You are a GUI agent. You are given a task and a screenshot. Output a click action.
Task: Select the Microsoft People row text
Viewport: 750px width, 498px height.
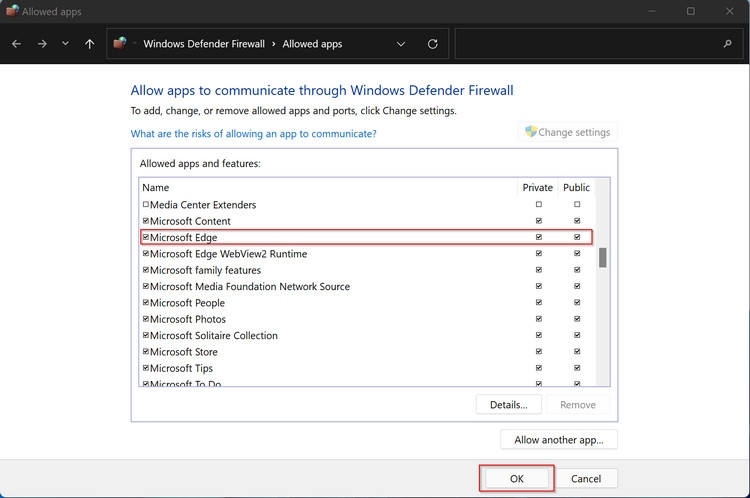(x=188, y=303)
